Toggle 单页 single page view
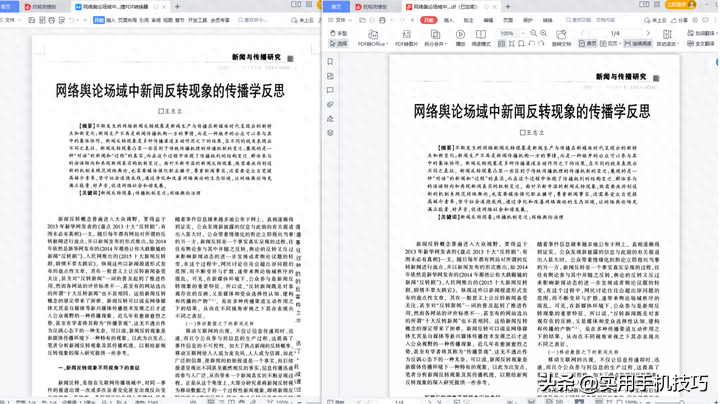Viewport: 720px width, 404px height. (587, 44)
